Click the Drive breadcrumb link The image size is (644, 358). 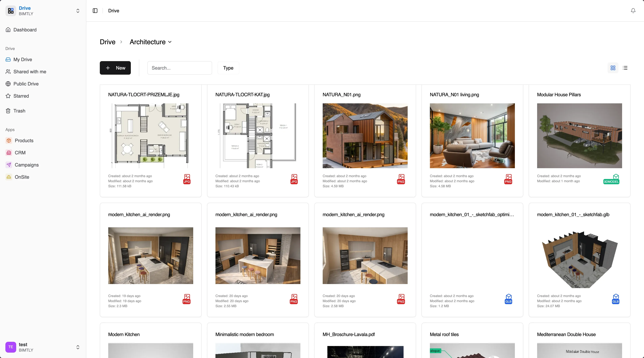coord(108,42)
